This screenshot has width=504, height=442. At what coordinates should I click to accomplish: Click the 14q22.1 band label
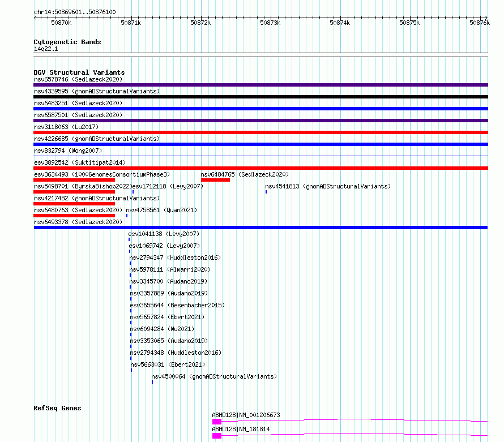click(46, 49)
